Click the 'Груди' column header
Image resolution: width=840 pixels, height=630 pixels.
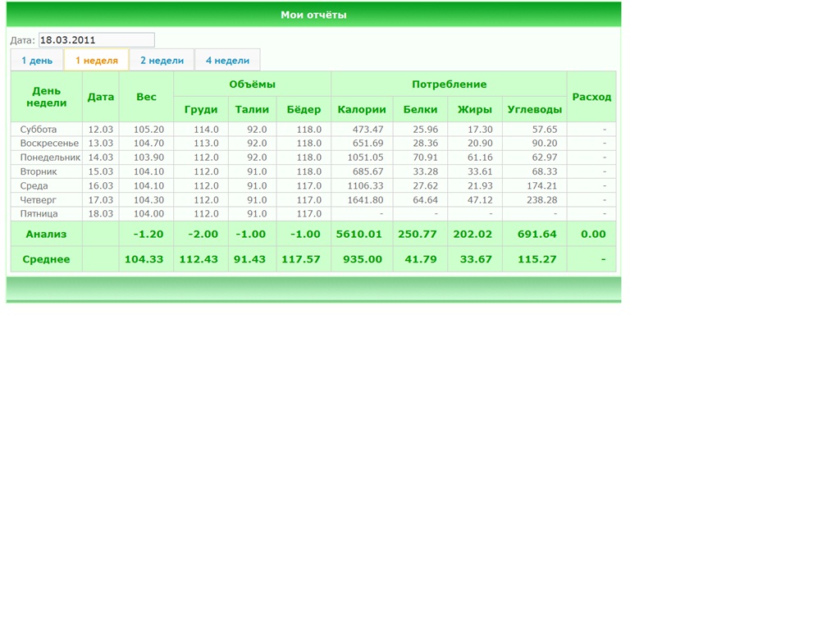coord(201,109)
